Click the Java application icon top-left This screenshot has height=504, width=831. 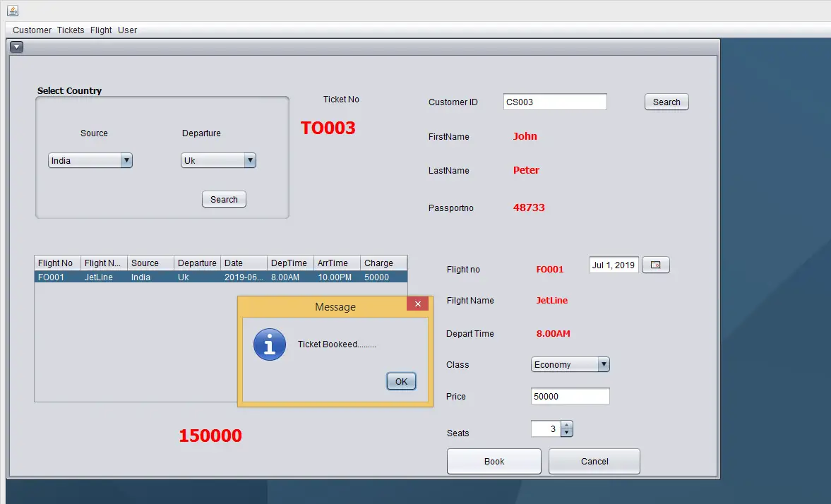(13, 10)
